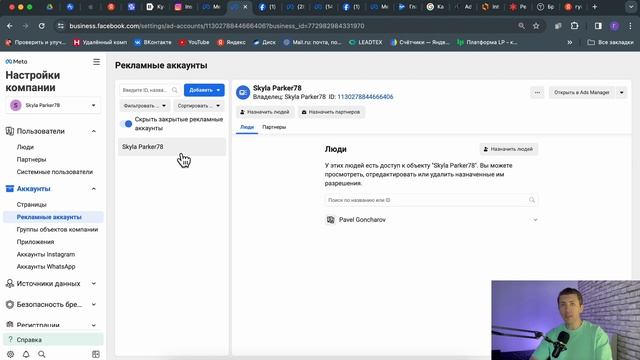Image resolution: width=640 pixels, height=360 pixels.
Task: Open the YouTube bookmark
Action: click(194, 42)
